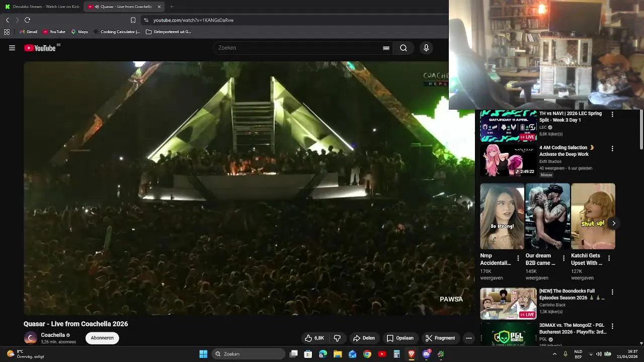Open more actions ellipsis below the video
The height and width of the screenshot is (362, 644).
coord(469,338)
